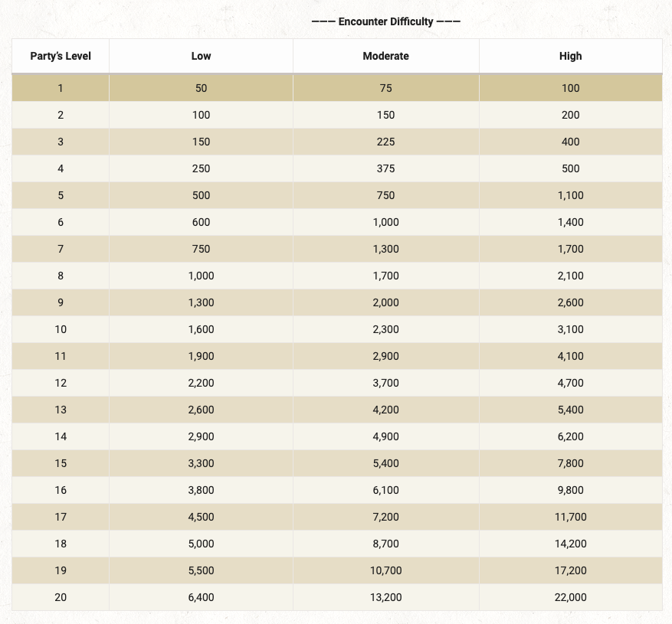Select the 3,800 Low value
The width and height of the screenshot is (672, 624).
tap(201, 490)
